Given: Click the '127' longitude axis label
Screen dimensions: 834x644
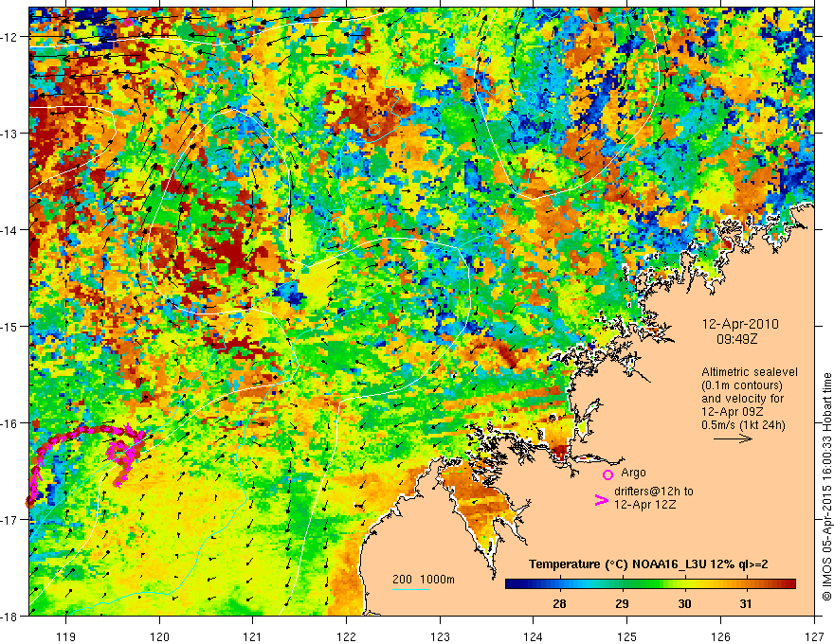Looking at the screenshot, I should (814, 637).
